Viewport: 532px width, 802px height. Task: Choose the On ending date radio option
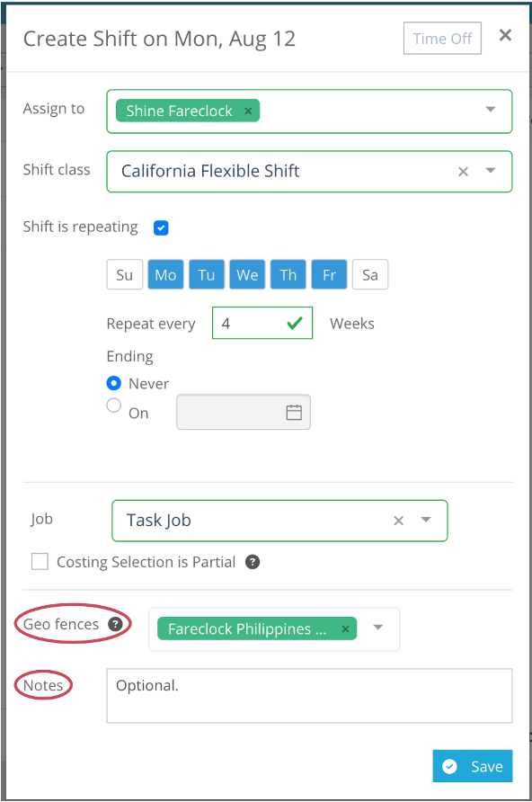[x=114, y=405]
